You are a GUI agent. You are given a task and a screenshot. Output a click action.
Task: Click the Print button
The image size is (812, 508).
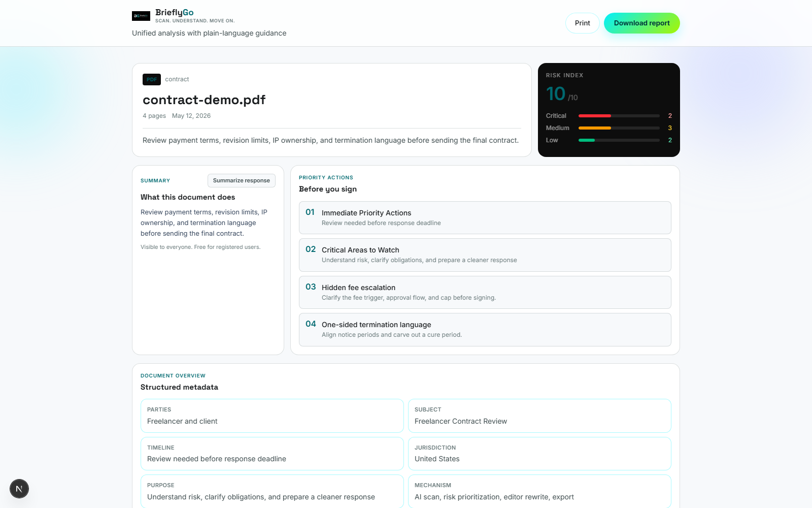click(x=583, y=23)
